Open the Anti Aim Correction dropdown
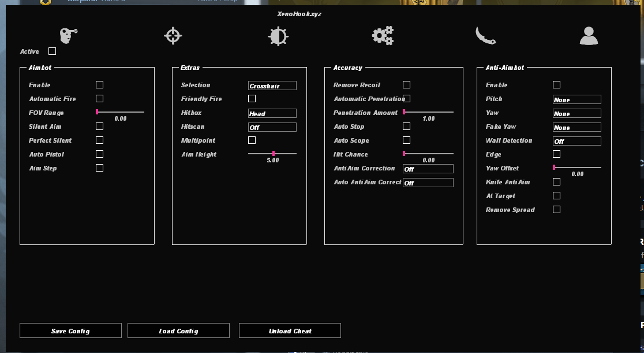Image resolution: width=644 pixels, height=353 pixels. pos(428,169)
